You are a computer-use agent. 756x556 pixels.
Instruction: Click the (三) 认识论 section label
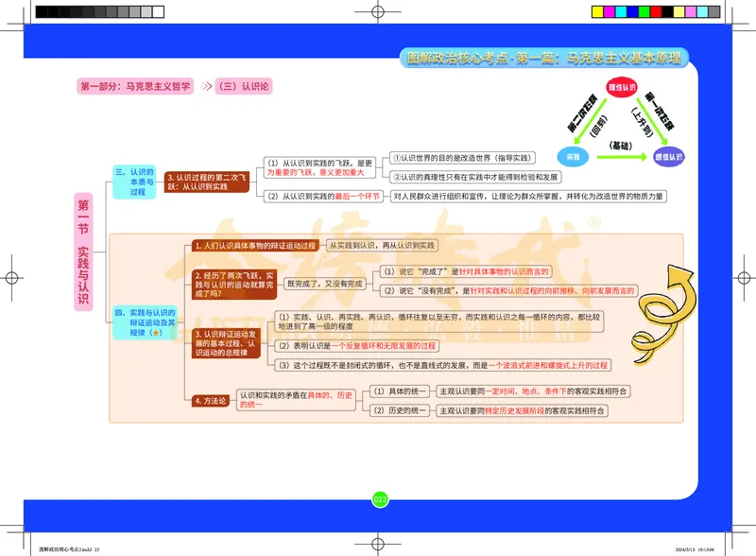pyautogui.click(x=244, y=86)
